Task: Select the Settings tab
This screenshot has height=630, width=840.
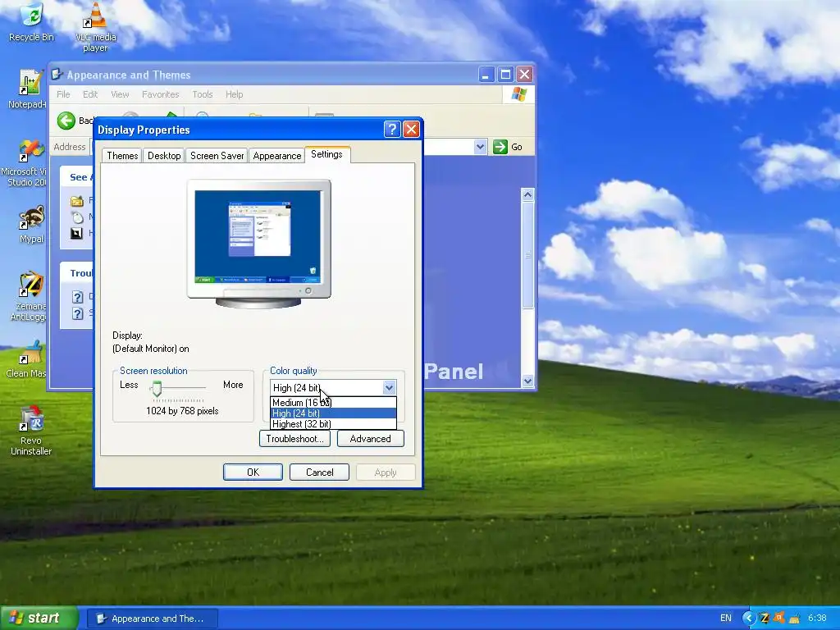Action: pyautogui.click(x=326, y=154)
